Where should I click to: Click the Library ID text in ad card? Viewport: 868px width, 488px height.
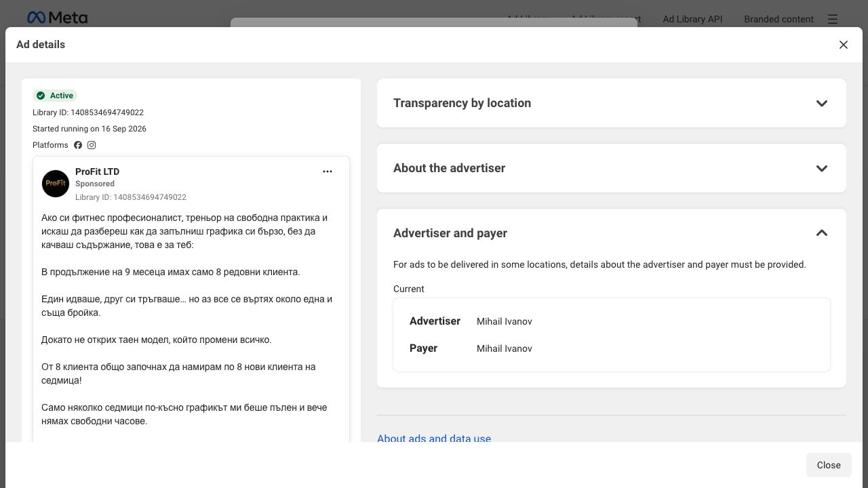(131, 197)
